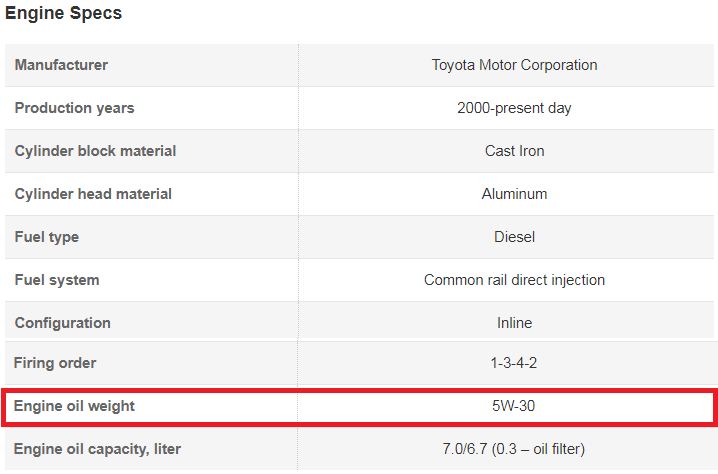Select highlighted Engine oil weight label
The height and width of the screenshot is (474, 718).
(74, 406)
